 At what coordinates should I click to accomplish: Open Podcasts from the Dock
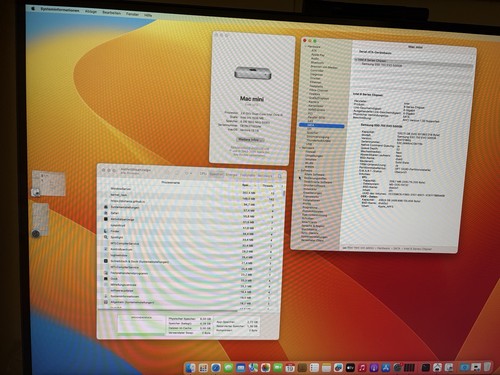coord(374,368)
